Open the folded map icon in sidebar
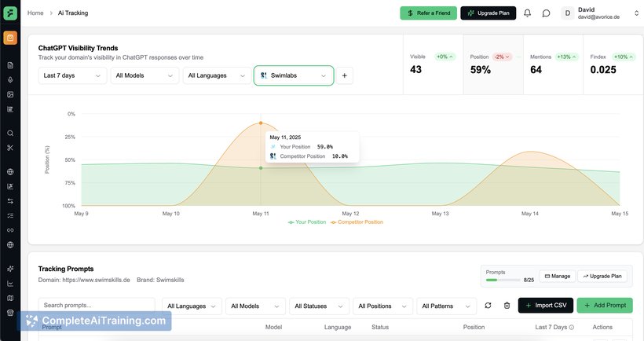The width and height of the screenshot is (644, 341). pyautogui.click(x=10, y=298)
